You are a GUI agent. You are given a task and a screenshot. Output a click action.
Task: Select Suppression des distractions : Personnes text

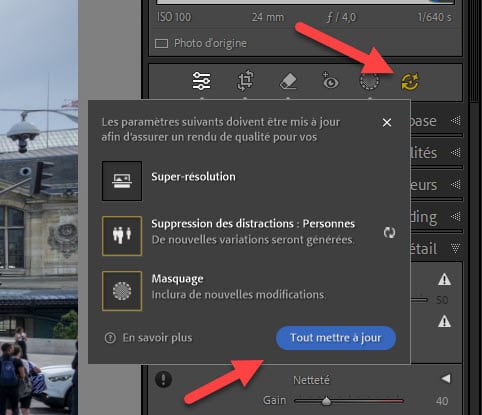point(253,224)
